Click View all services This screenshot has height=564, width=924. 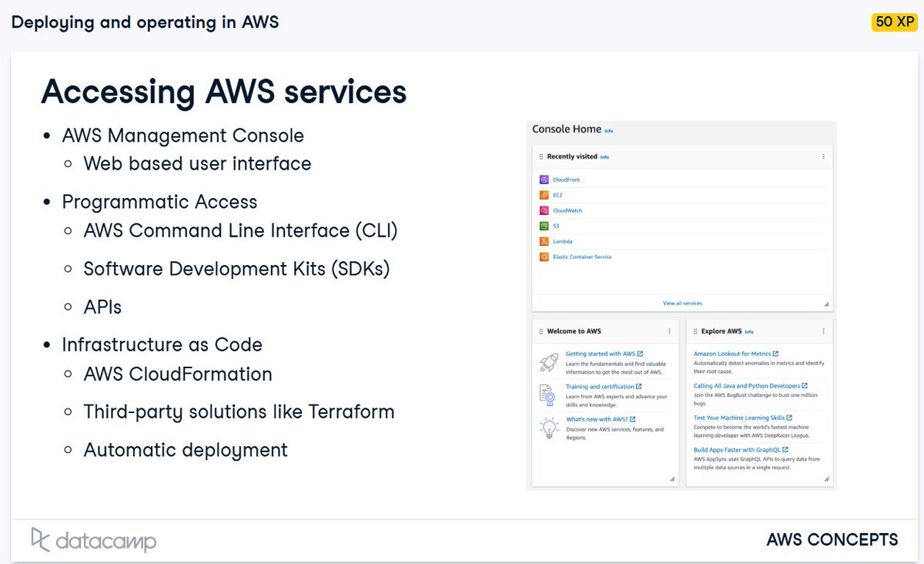tap(682, 303)
